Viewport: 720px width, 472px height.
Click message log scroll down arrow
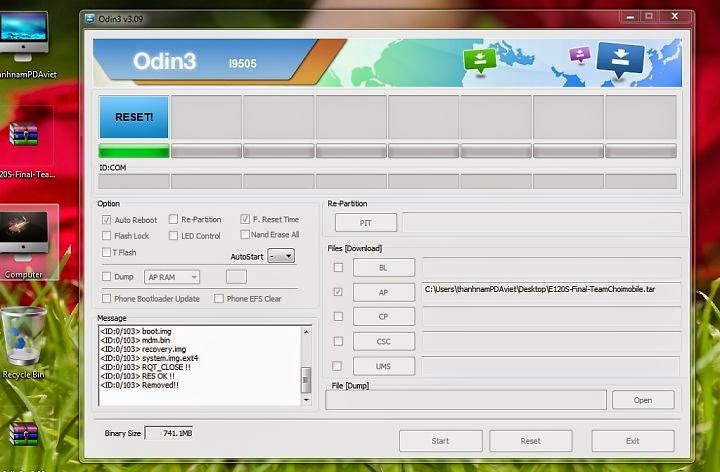coord(306,400)
